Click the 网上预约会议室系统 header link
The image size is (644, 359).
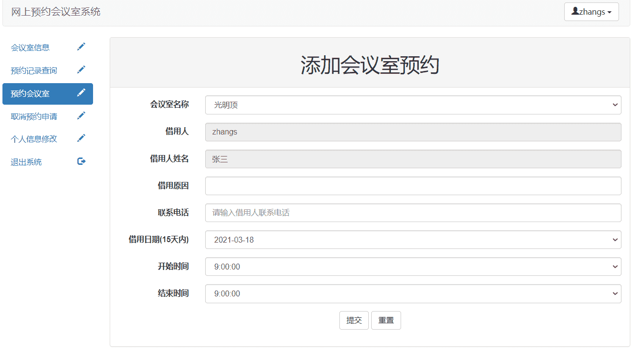click(56, 12)
